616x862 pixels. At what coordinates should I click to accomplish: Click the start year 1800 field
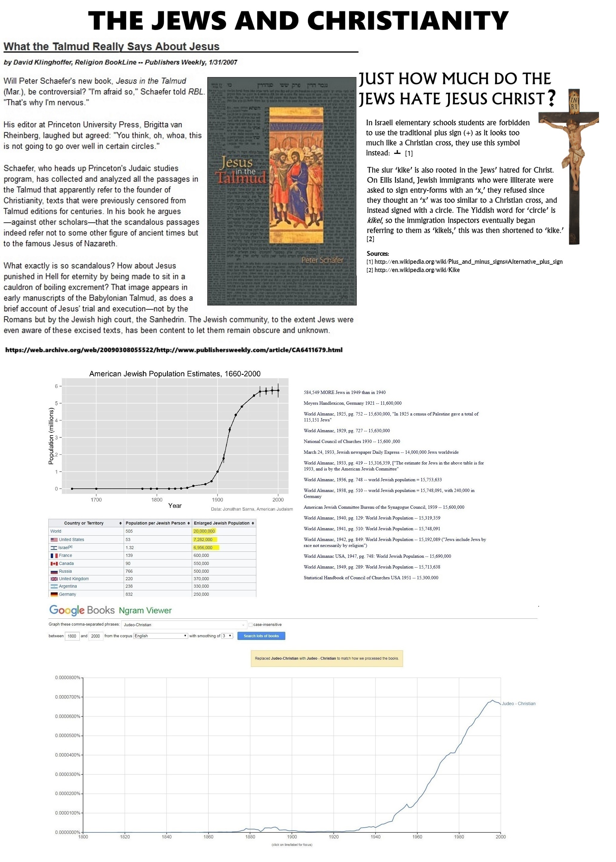coord(72,636)
